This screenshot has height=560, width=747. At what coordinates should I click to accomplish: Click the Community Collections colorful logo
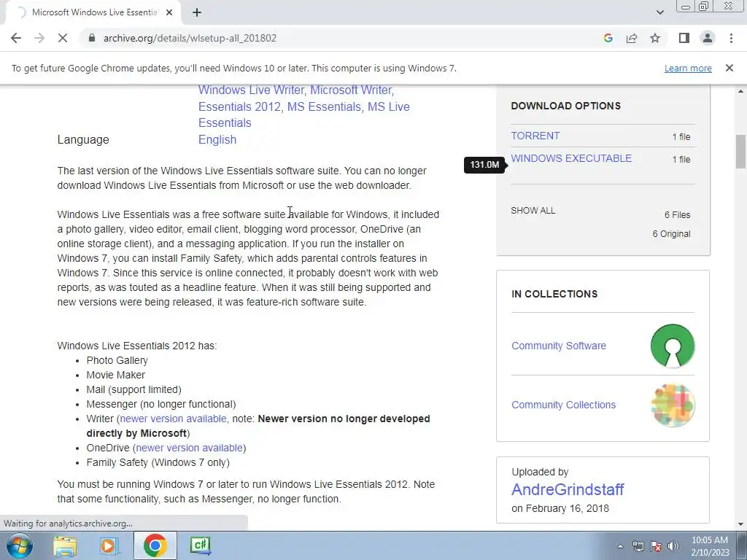[672, 405]
